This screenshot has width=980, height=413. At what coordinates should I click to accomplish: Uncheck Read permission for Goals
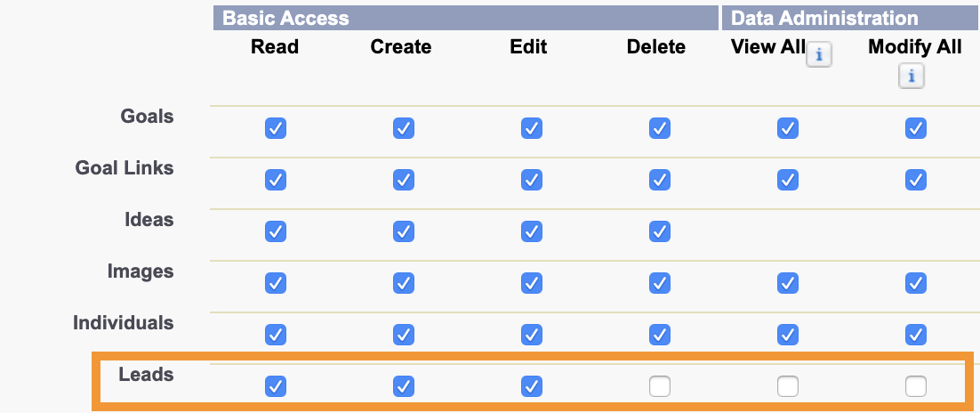point(276,128)
